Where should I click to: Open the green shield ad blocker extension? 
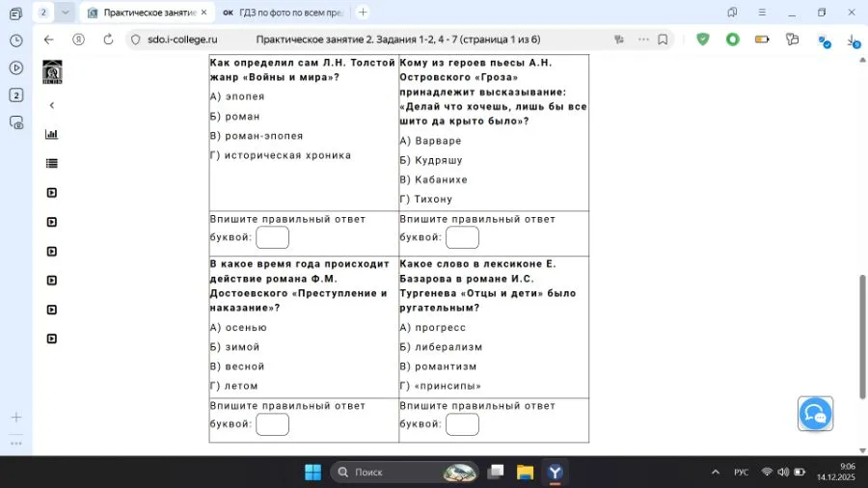[x=703, y=40]
